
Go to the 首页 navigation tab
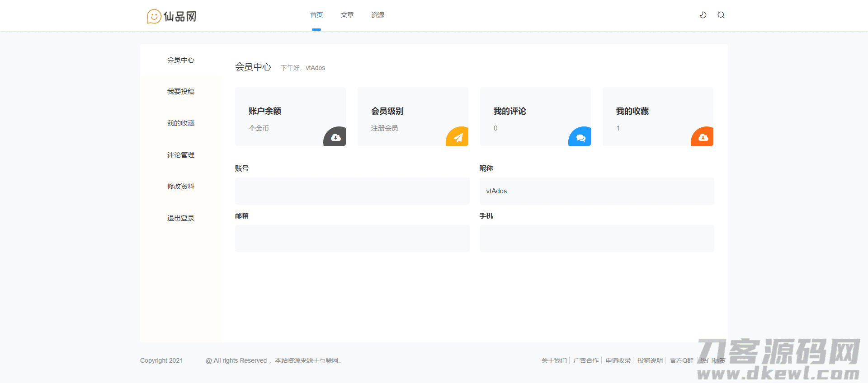[316, 15]
